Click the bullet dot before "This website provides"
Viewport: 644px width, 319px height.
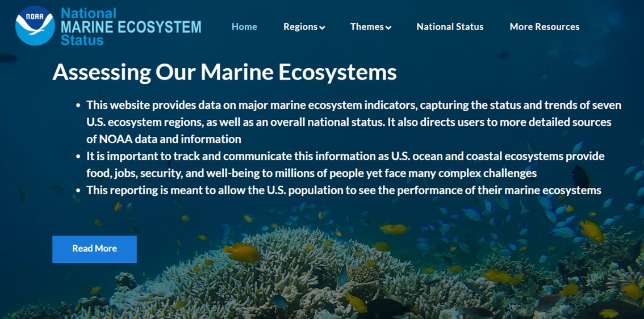click(78, 106)
